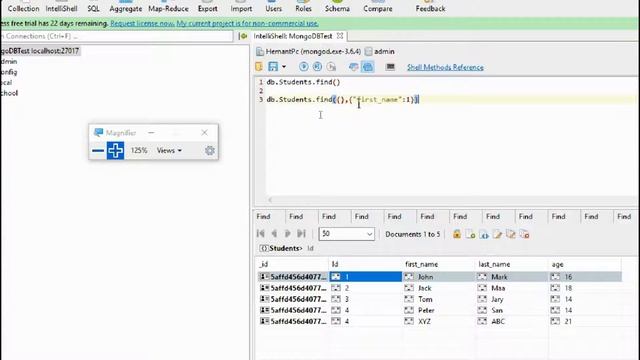Zoom out with the Magnifier minus button
The image size is (640, 360).
tap(98, 151)
